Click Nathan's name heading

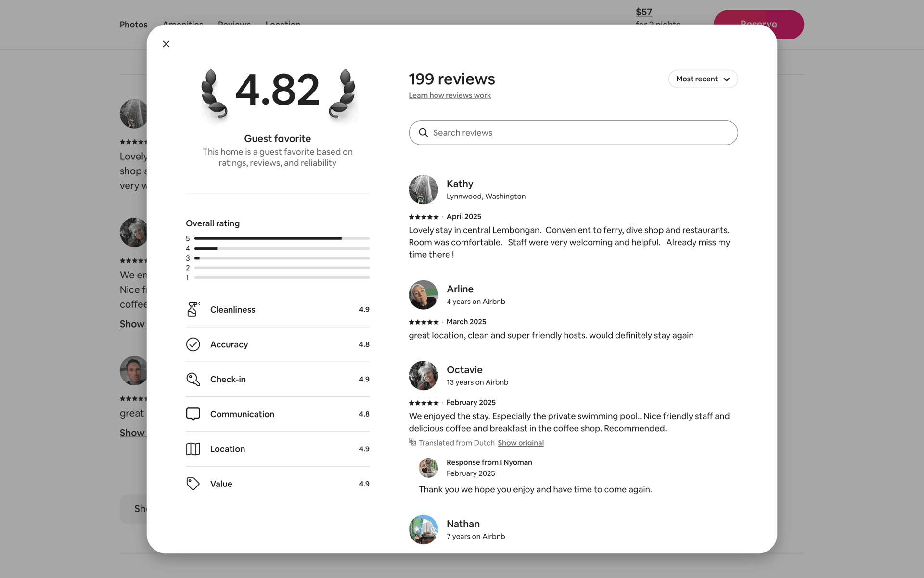(x=463, y=524)
